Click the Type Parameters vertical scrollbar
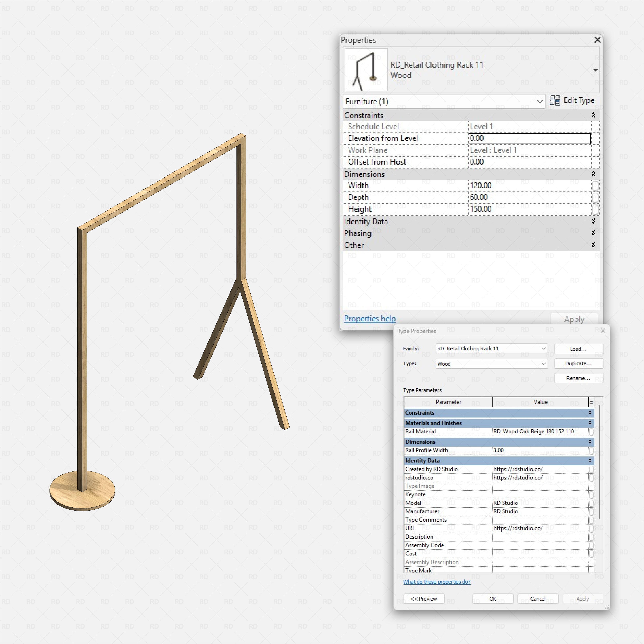The height and width of the screenshot is (644, 644). coord(599,462)
